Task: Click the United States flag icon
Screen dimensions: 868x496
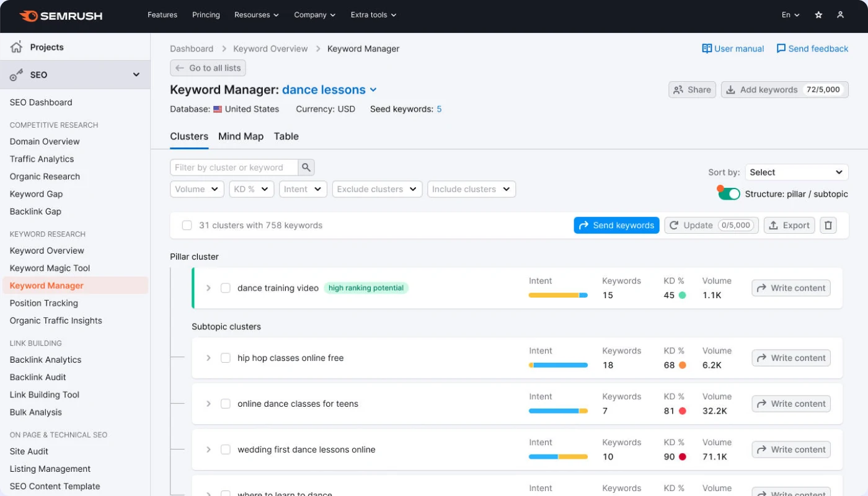Action: 218,109
